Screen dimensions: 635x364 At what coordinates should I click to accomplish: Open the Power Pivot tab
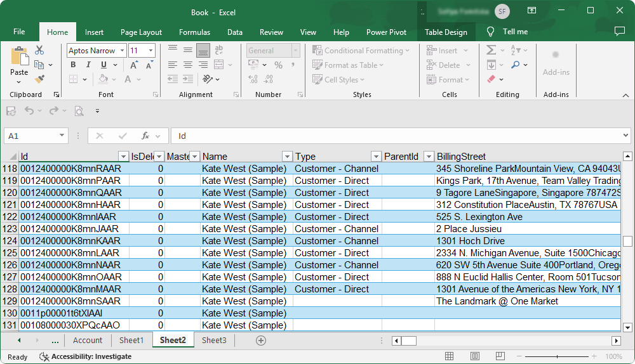(386, 32)
